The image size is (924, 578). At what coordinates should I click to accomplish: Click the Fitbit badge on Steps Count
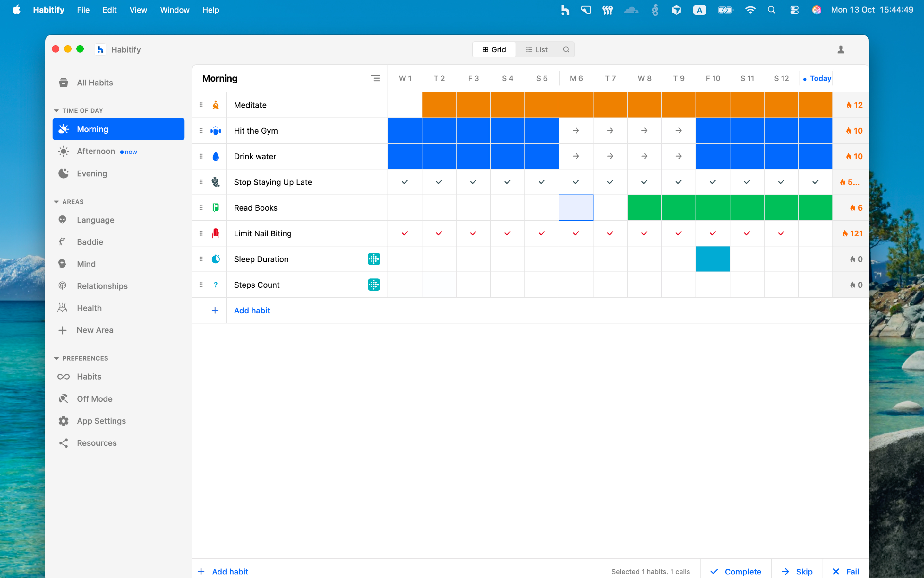click(x=374, y=285)
